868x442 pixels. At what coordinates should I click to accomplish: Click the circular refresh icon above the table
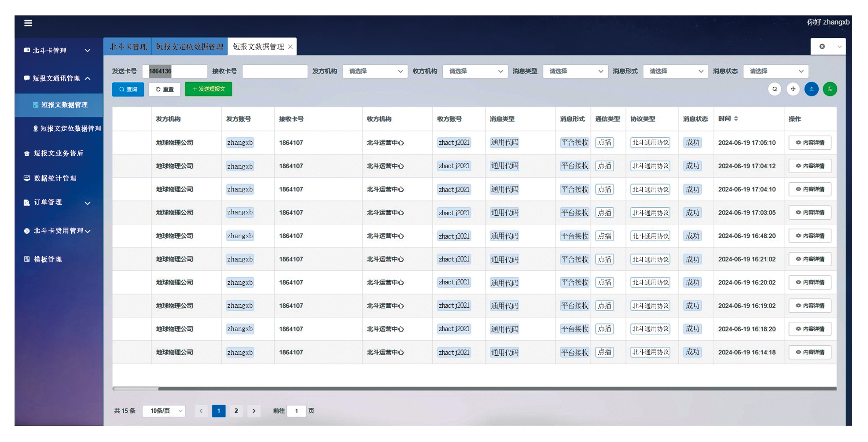click(x=774, y=89)
